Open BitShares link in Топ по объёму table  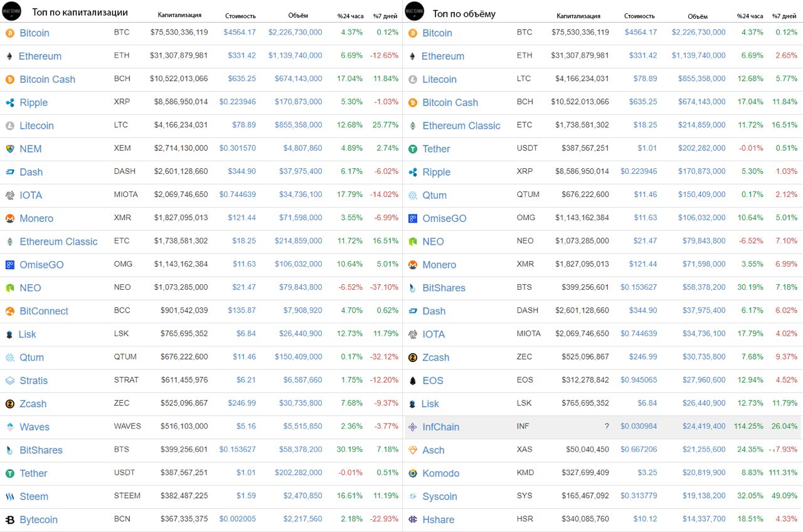click(x=444, y=288)
